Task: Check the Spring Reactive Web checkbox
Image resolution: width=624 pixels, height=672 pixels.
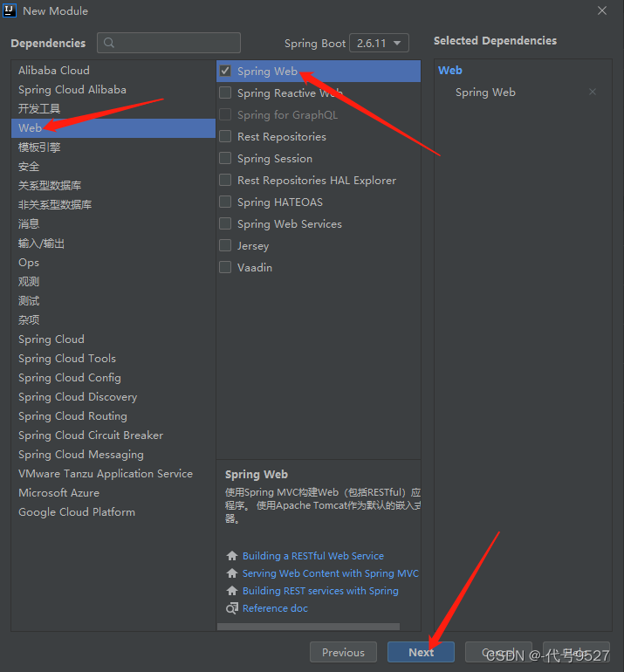Action: [x=225, y=93]
